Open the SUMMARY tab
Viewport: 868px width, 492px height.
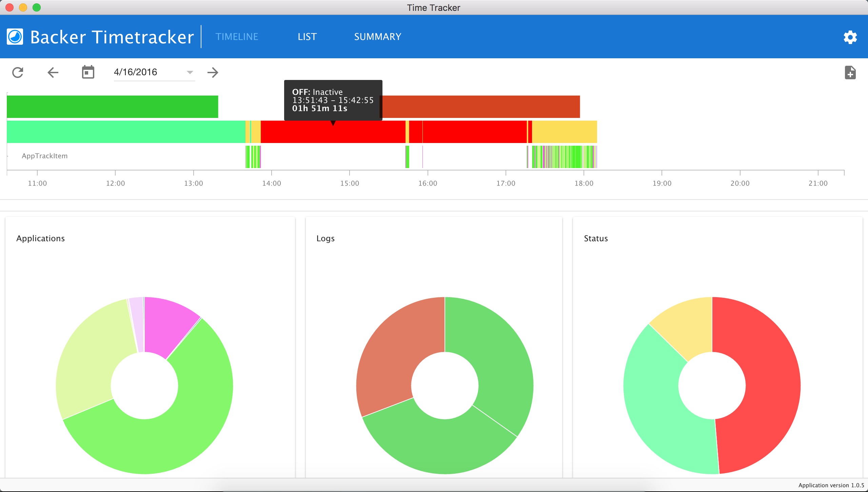click(x=377, y=37)
